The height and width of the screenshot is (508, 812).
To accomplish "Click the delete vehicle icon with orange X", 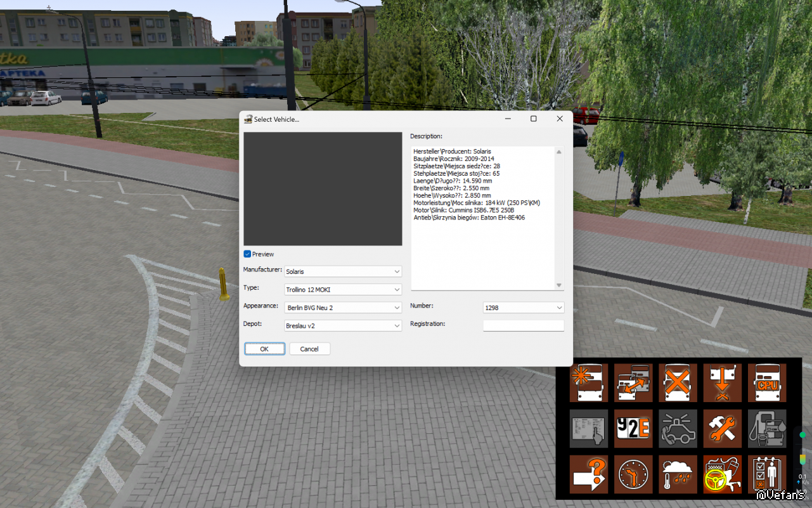I will pos(678,383).
